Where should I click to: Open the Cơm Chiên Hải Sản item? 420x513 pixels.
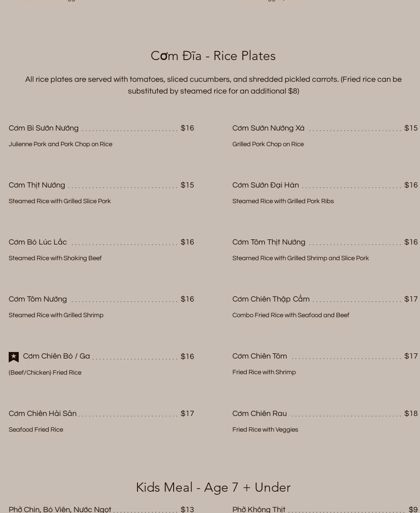(43, 414)
